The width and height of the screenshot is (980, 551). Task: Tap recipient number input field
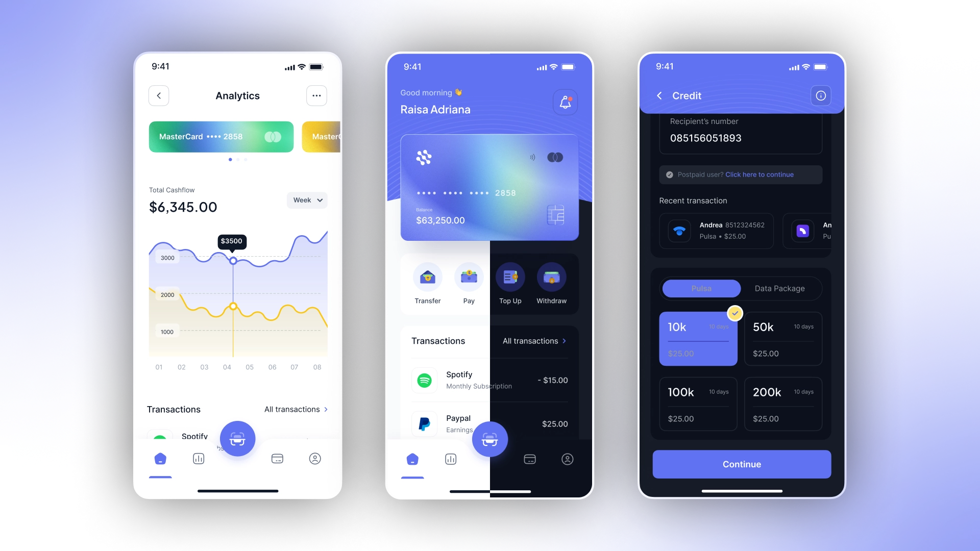point(741,138)
